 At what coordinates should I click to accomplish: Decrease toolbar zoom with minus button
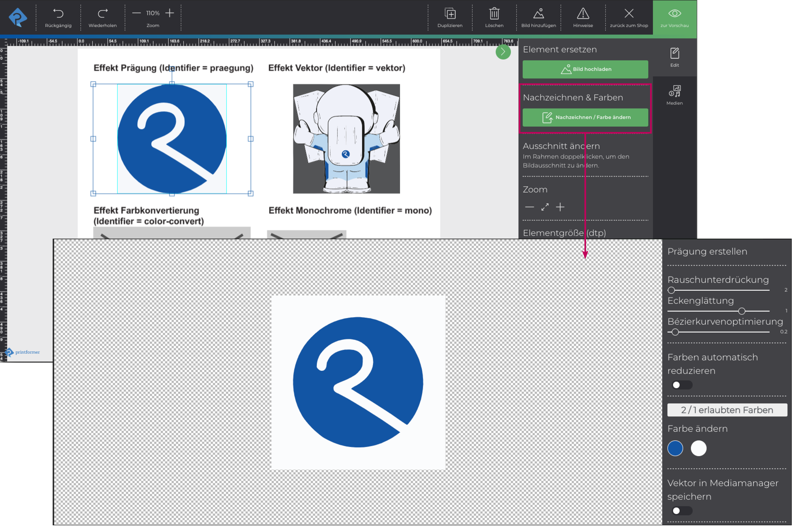(136, 13)
